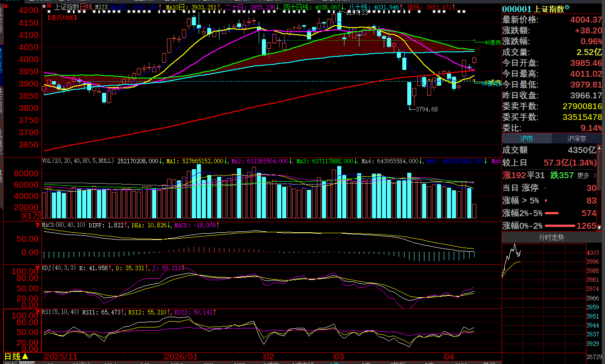Screen dimensions: 605x364
Task: Open the KDJ indicator help question mark
Action: click(38, 268)
